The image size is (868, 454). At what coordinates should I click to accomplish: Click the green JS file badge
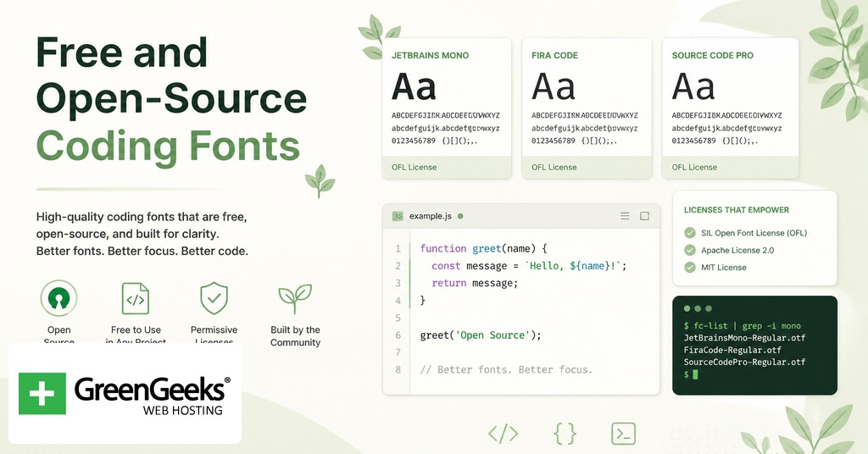(398, 216)
